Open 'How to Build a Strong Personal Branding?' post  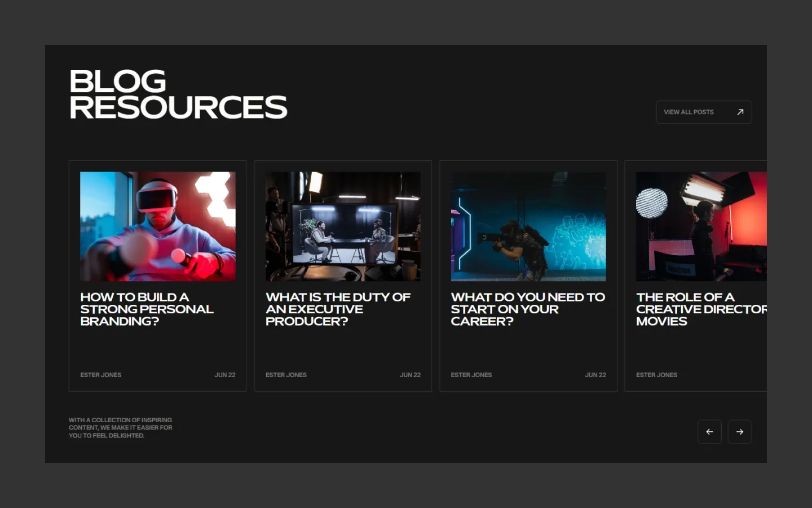pos(147,309)
